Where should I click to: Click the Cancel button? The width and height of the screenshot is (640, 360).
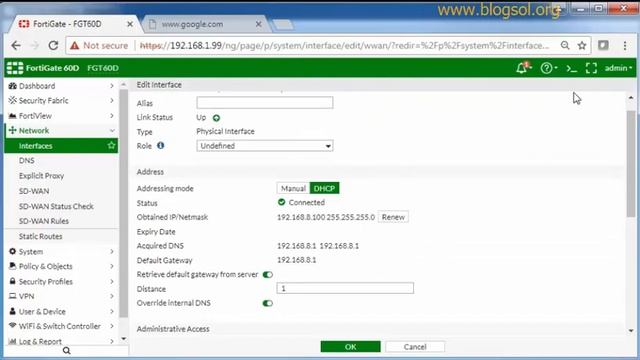[415, 347]
